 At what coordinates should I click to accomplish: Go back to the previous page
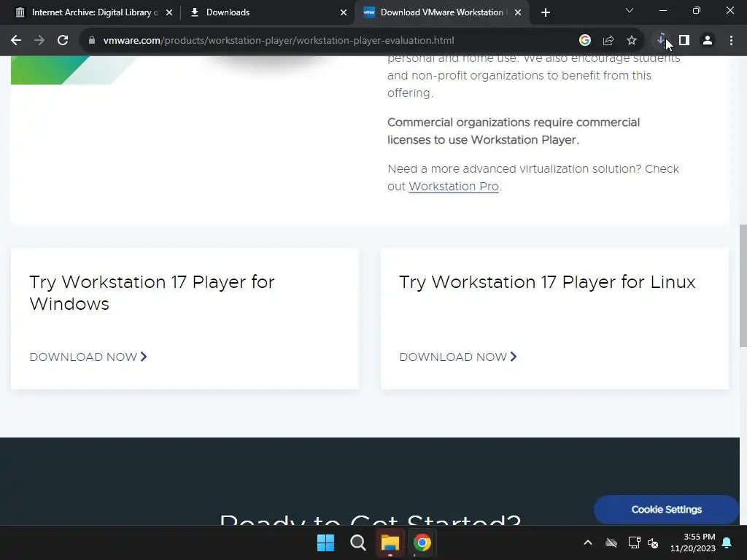[x=16, y=41]
